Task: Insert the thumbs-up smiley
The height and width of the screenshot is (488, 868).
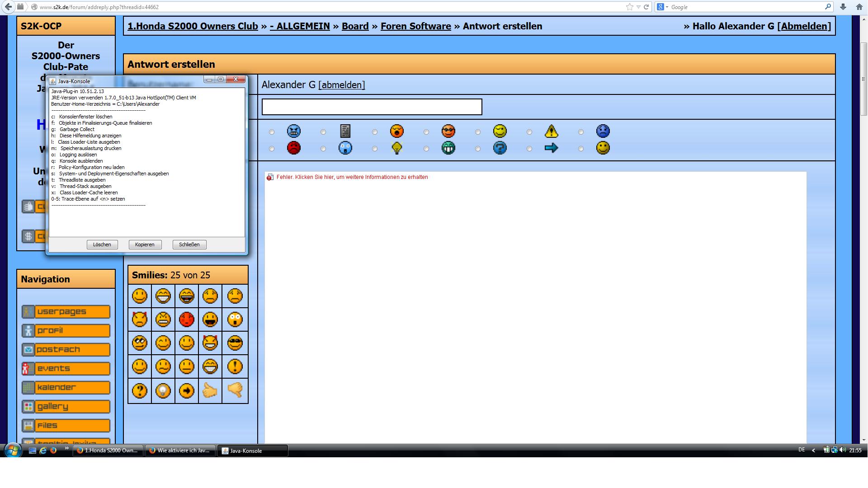Action: (x=210, y=390)
